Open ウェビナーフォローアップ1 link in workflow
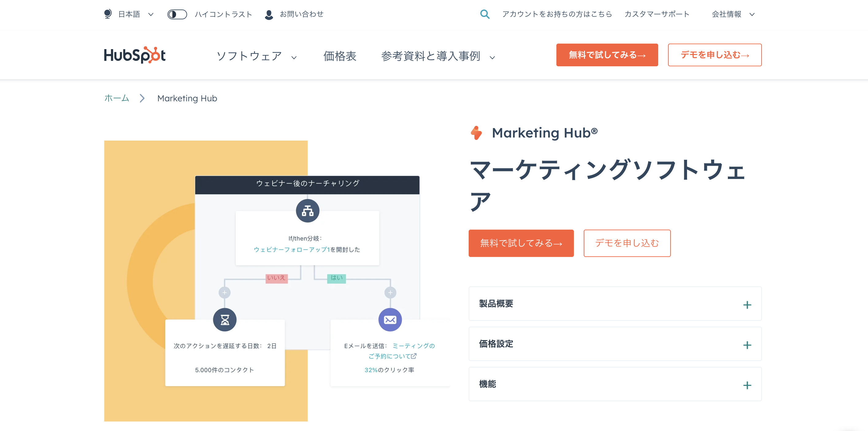Viewport: 868px width, 431px height. click(291, 250)
